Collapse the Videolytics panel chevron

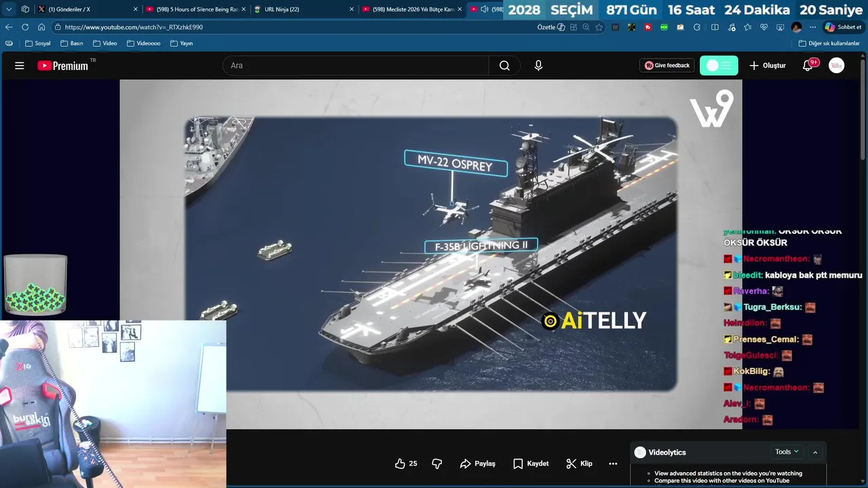(815, 452)
